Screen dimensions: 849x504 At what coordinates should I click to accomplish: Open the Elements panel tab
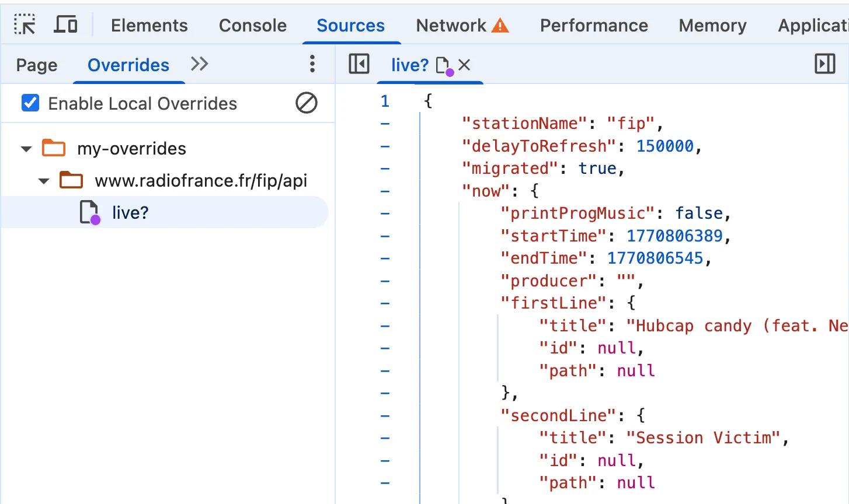(x=149, y=25)
